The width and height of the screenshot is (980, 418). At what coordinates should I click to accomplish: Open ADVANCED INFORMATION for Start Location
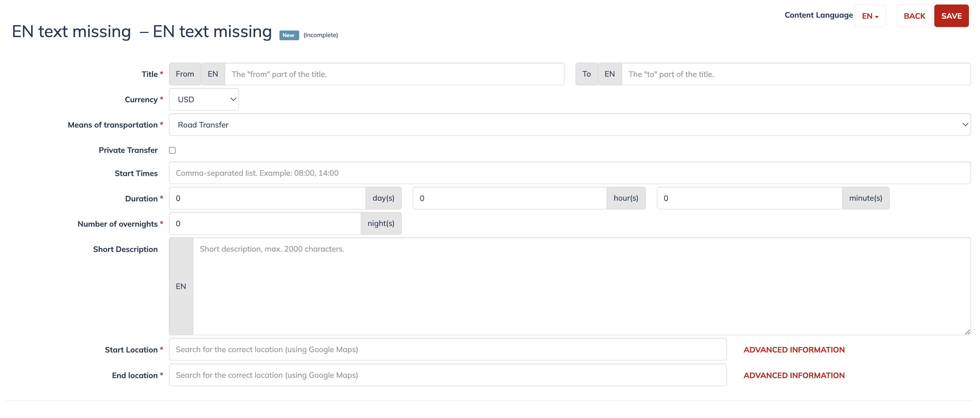(794, 350)
